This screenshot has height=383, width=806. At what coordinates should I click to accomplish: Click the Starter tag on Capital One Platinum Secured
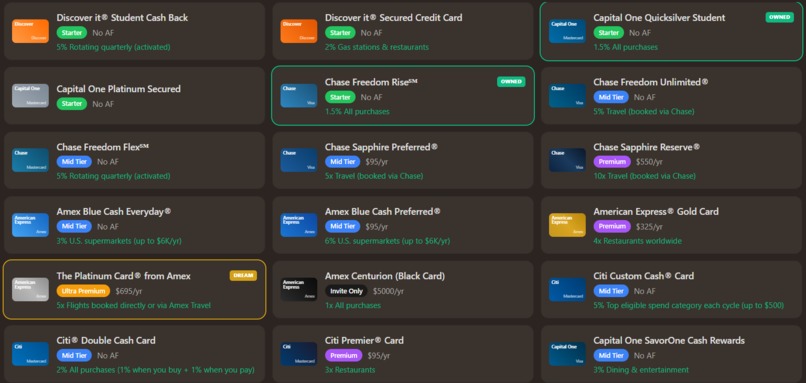tap(72, 104)
